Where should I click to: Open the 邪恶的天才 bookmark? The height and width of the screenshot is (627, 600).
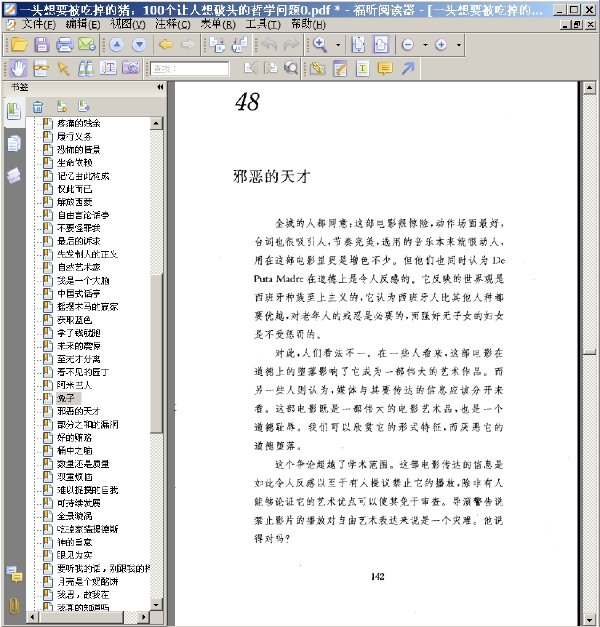78,411
